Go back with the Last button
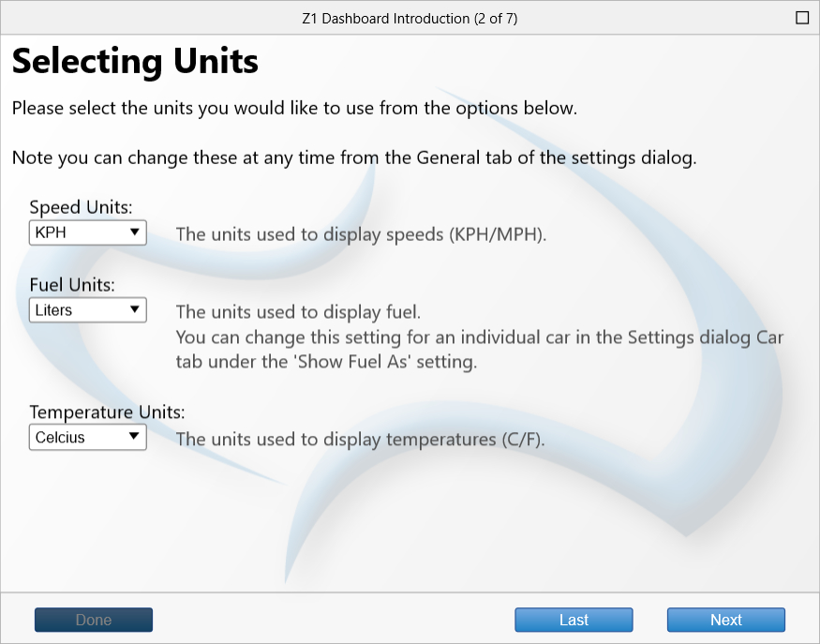This screenshot has width=820, height=644. click(574, 620)
